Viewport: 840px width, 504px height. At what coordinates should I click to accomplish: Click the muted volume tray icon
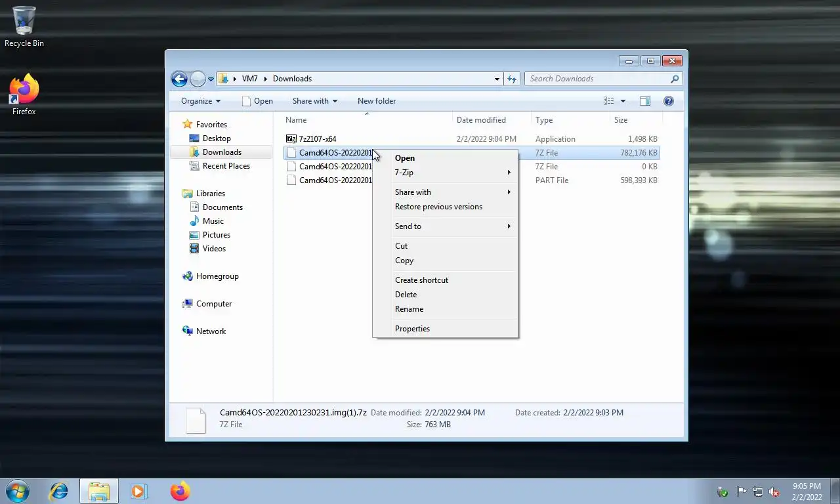point(774,492)
